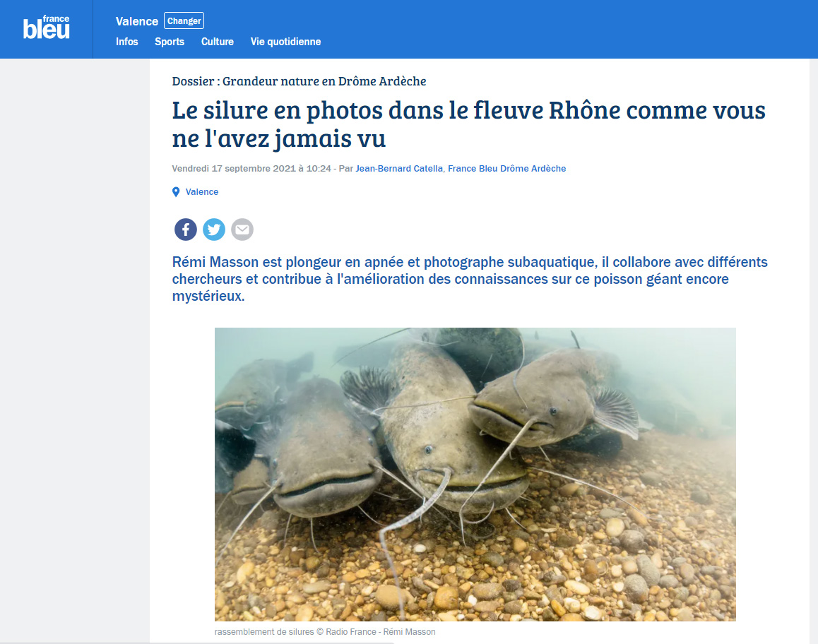Click the Changer button next to Valence
Screen dimensions: 818x644
[184, 21]
